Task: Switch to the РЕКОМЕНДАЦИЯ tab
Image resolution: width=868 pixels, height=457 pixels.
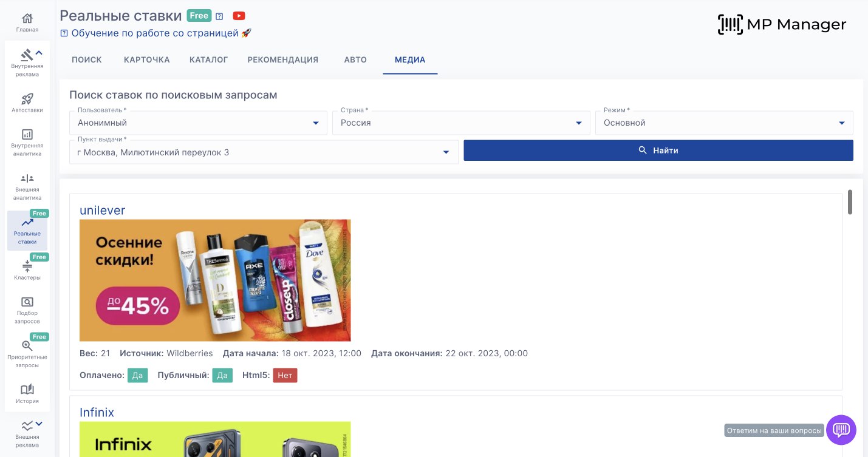Action: [282, 59]
